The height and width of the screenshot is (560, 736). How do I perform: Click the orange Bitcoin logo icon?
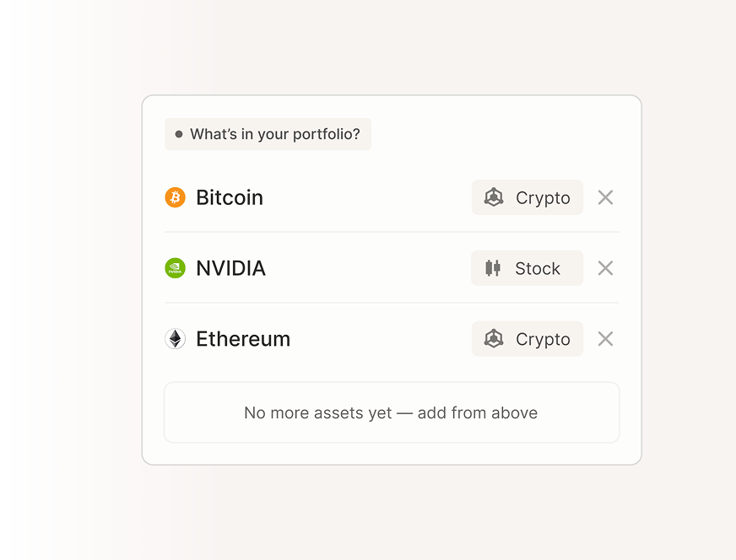click(x=175, y=197)
